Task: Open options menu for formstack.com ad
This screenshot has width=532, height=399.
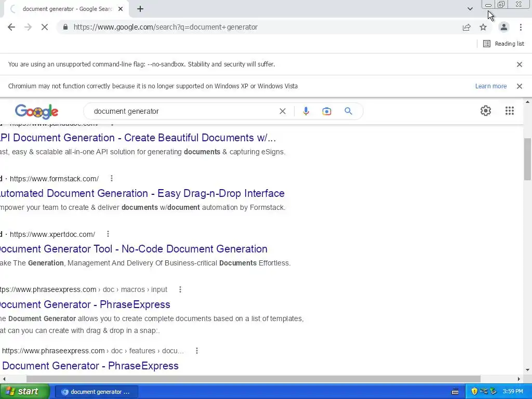Action: click(111, 179)
